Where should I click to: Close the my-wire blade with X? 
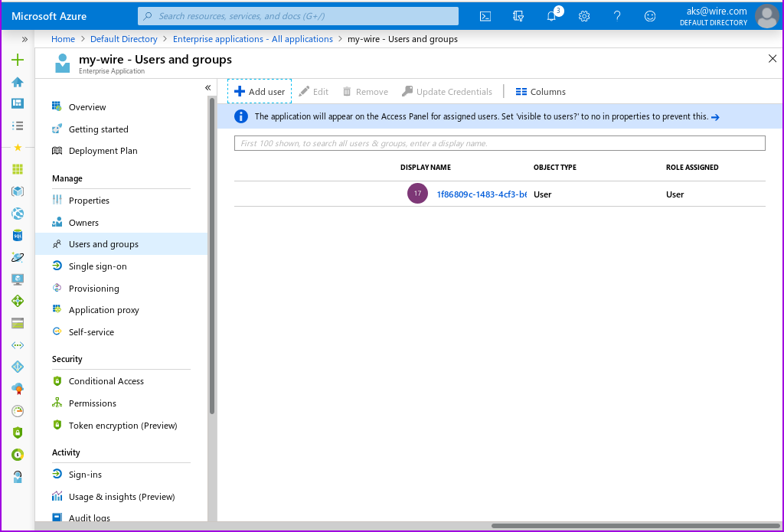pos(773,58)
